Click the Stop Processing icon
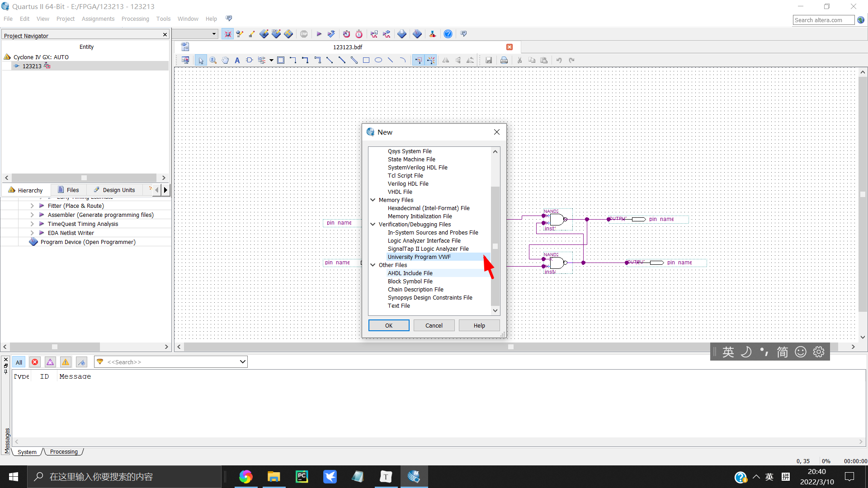868x488 pixels. click(x=304, y=34)
